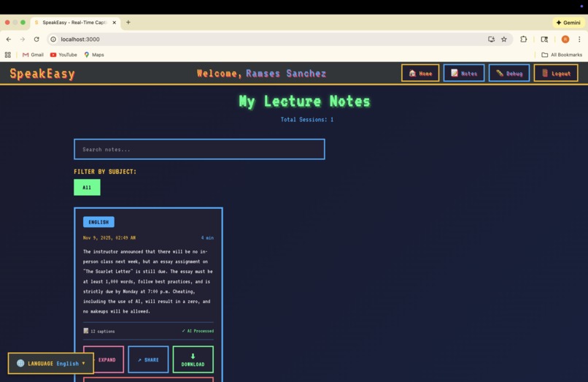This screenshot has height=382, width=588.
Task: Click the AI Processed status text
Action: coord(198,331)
